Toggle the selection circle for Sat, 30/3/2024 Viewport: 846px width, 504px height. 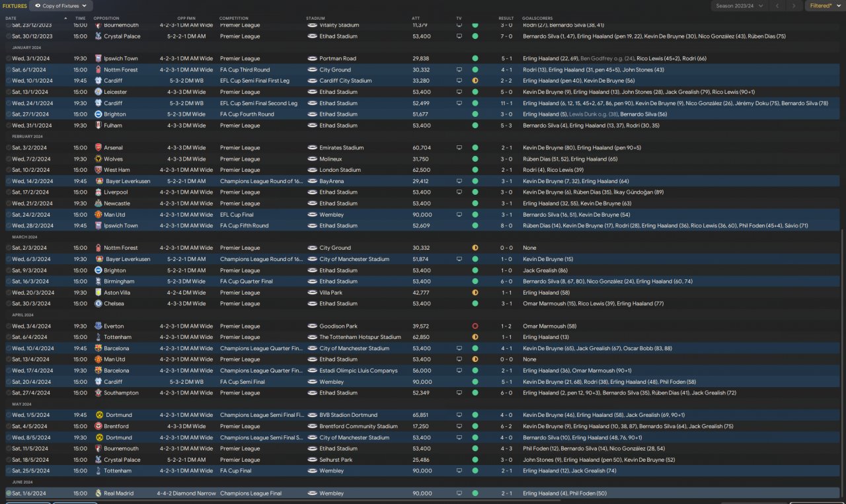(x=9, y=304)
